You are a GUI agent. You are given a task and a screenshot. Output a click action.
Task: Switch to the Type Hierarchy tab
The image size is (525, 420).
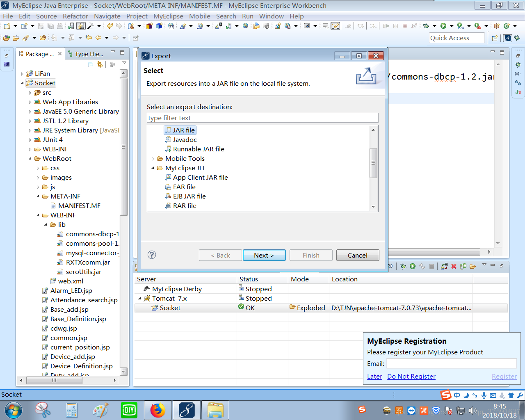(x=86, y=54)
